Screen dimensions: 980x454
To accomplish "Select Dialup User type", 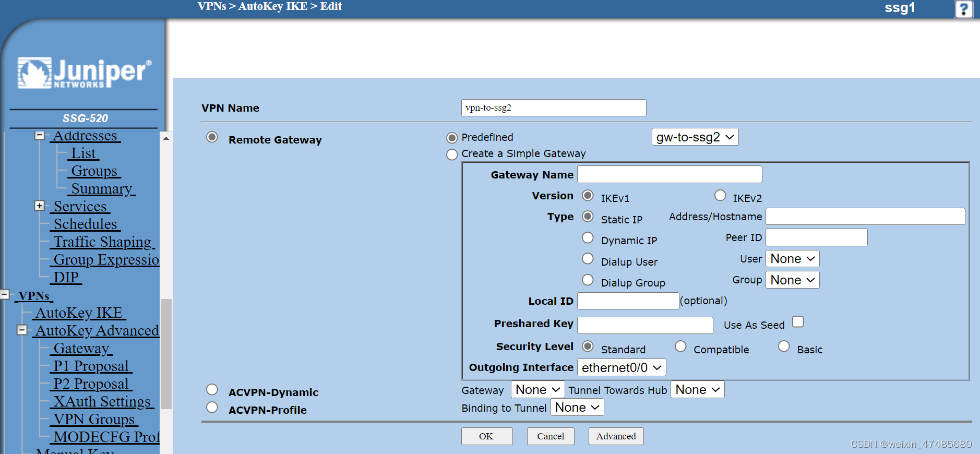I will point(588,259).
